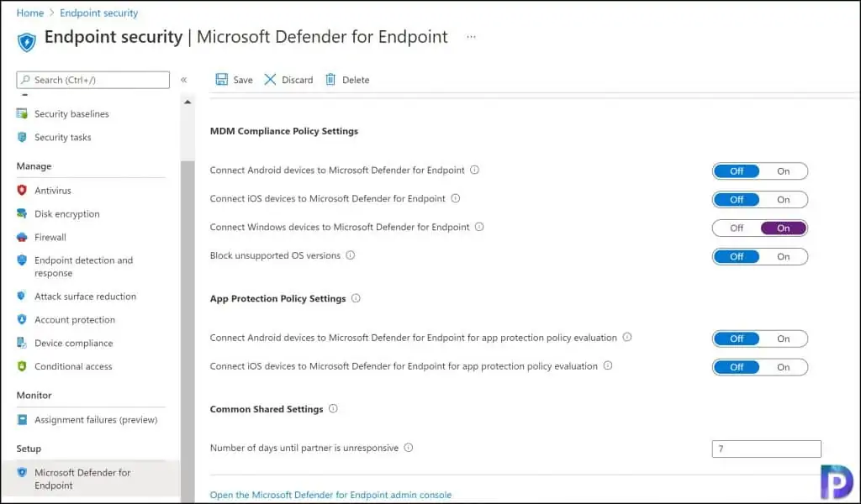Go to Home breadcrumb link
Viewport: 861px width, 504px height.
(29, 13)
